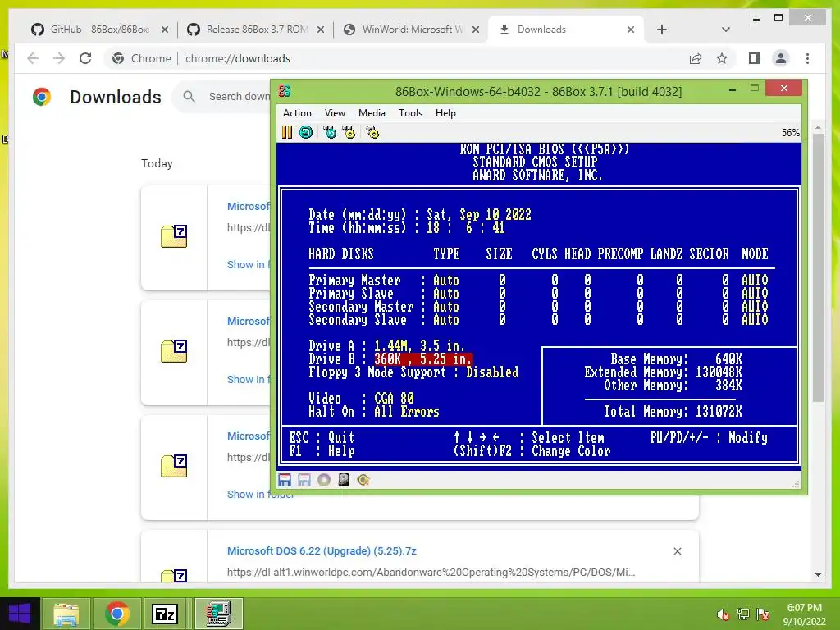This screenshot has width=840, height=630.
Task: Open the Action Center flag tray icon
Action: point(763,614)
